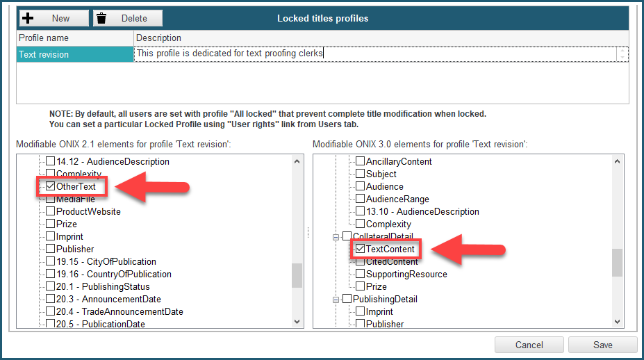Click ONIX 3.0 list scrollbar thumb
644x360 pixels.
click(x=617, y=263)
